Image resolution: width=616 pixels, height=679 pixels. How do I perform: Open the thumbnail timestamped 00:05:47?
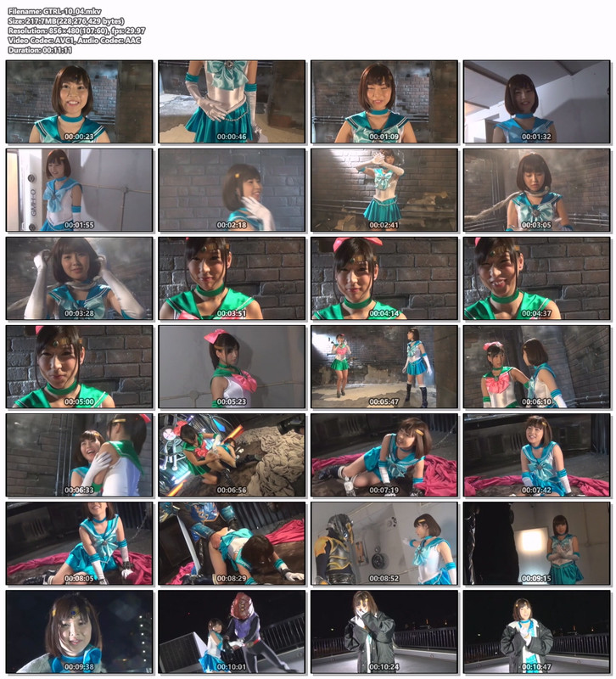[384, 367]
